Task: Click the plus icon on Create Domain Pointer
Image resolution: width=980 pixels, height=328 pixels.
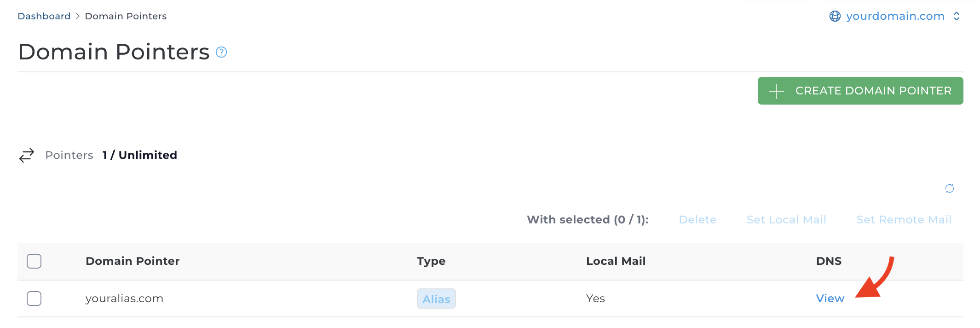Action: [x=776, y=91]
